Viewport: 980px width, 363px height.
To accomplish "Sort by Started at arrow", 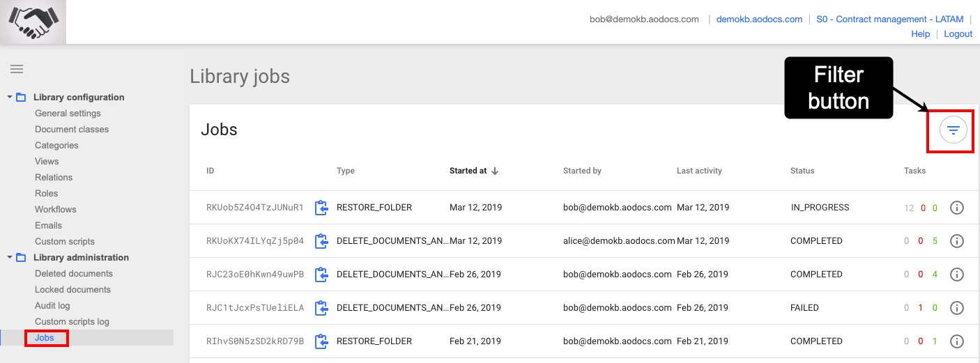I will (495, 171).
